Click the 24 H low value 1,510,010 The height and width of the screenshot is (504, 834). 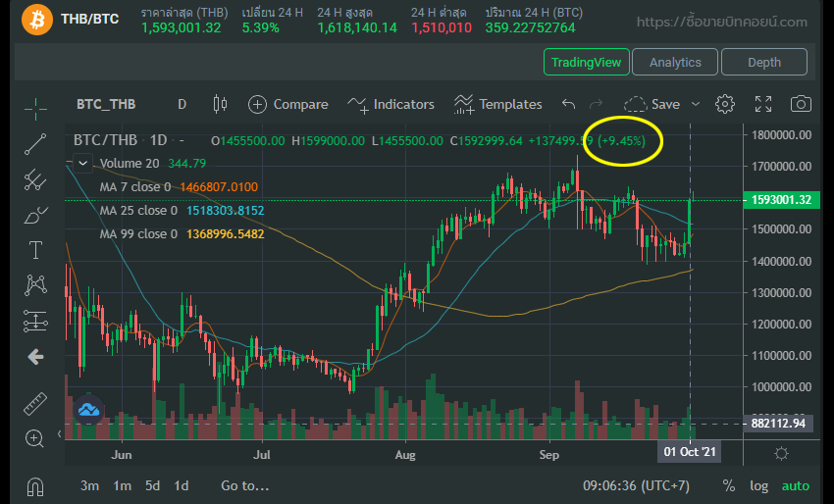[x=442, y=27]
